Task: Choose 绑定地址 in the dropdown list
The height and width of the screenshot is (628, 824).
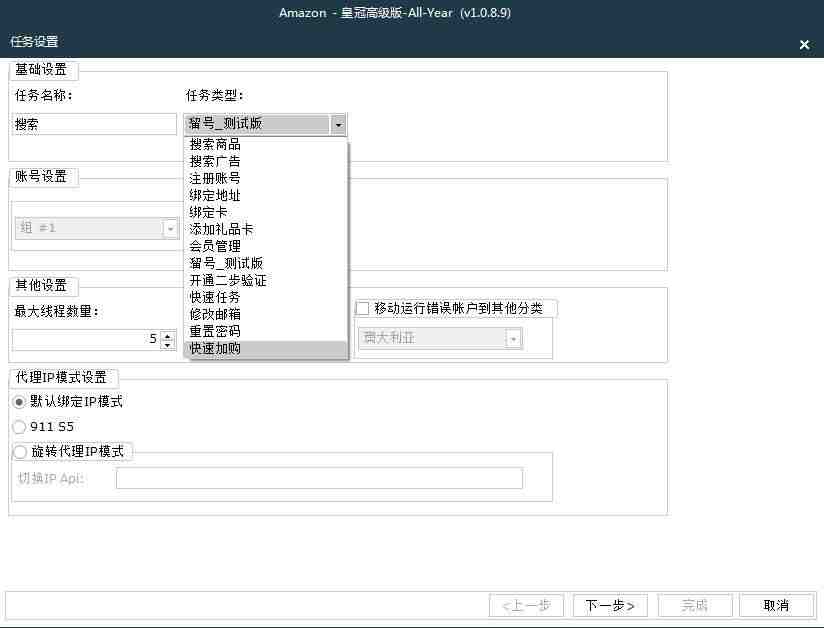Action: pos(265,195)
